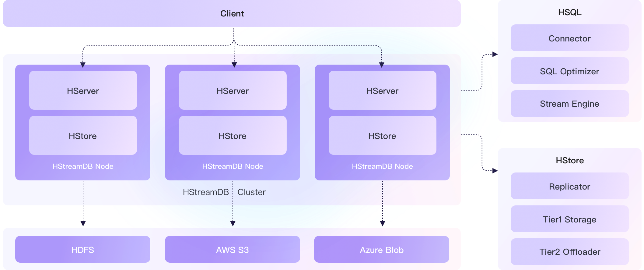Image resolution: width=644 pixels, height=270 pixels.
Task: Click the HDFS storage box
Action: coord(83,250)
